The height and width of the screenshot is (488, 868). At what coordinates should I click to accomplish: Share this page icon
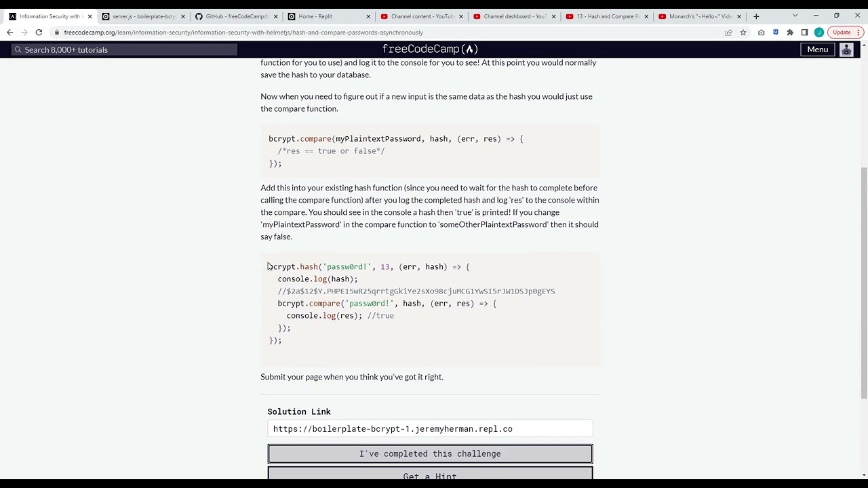(728, 33)
